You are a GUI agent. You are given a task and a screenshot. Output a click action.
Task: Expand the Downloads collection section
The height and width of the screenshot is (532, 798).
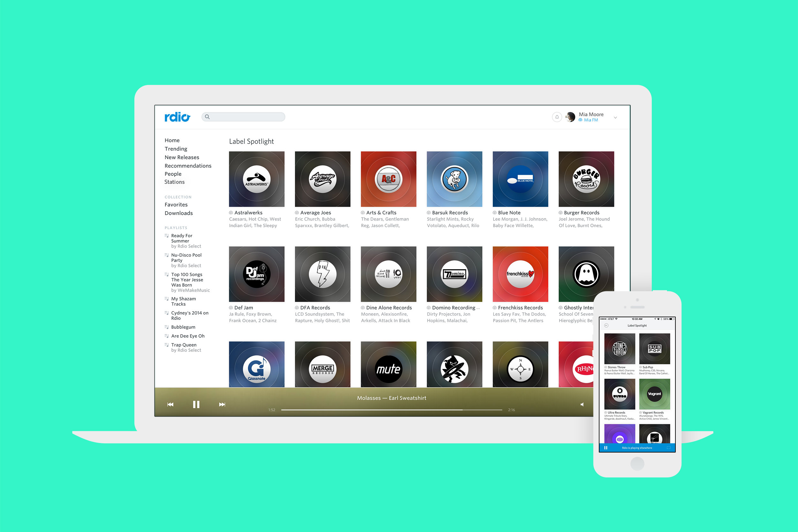click(179, 212)
